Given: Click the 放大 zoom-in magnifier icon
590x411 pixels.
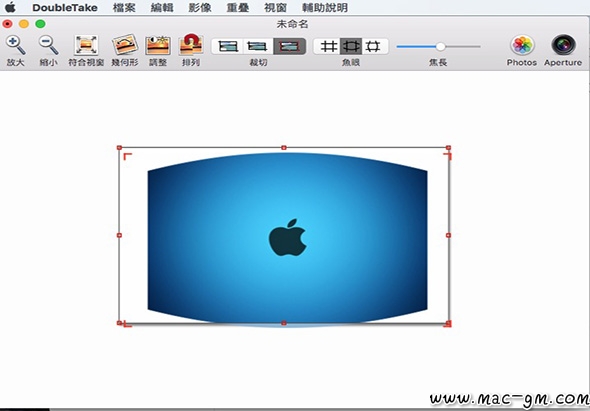Looking at the screenshot, I should [15, 45].
